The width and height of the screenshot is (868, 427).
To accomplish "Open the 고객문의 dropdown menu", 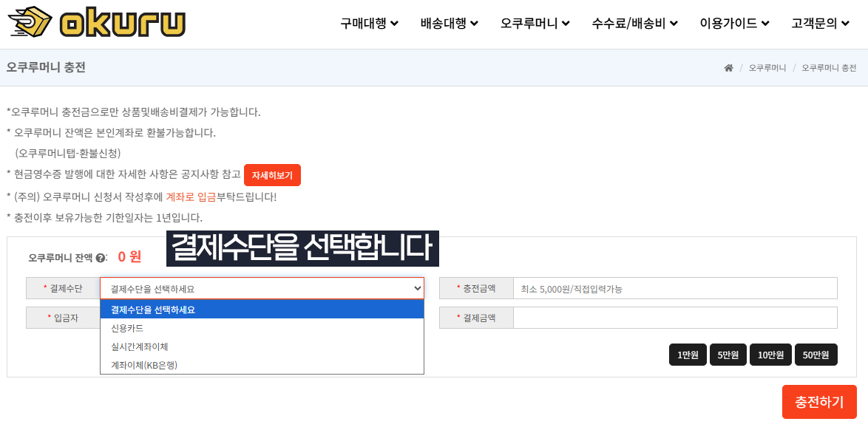I will pos(821,23).
